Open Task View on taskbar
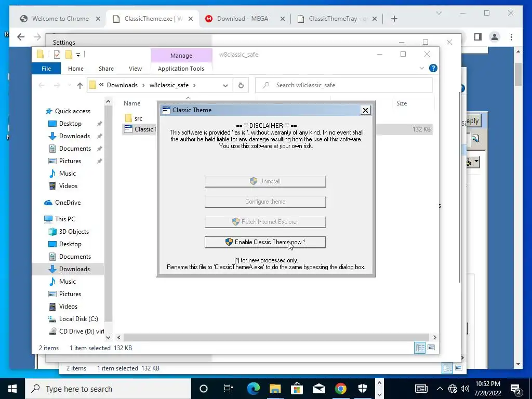 coord(229,389)
